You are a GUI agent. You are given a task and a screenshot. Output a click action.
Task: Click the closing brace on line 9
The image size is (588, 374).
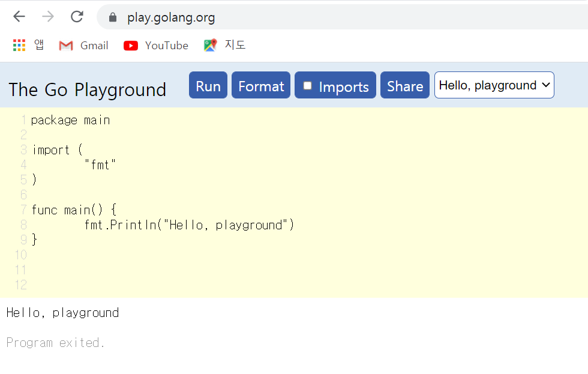pos(35,240)
